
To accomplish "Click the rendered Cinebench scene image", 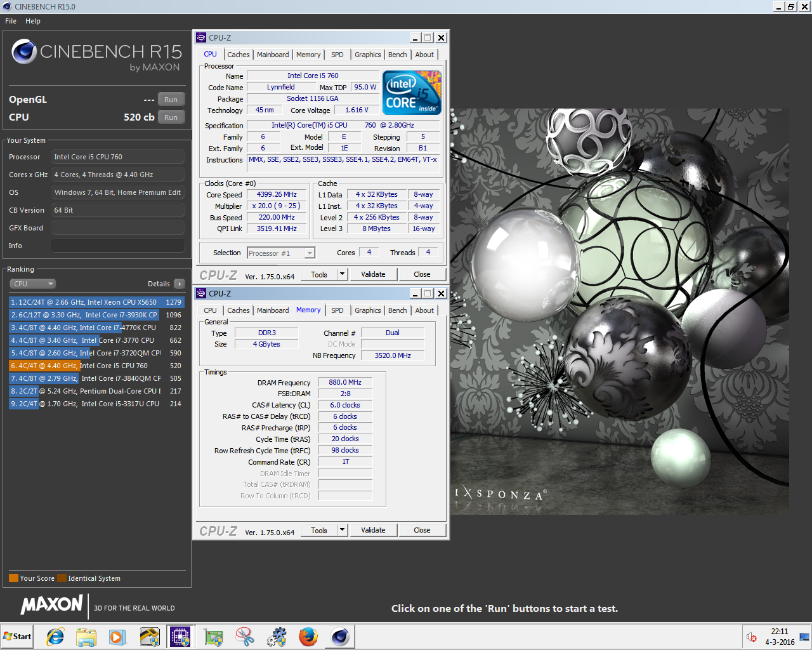I will [620, 311].
